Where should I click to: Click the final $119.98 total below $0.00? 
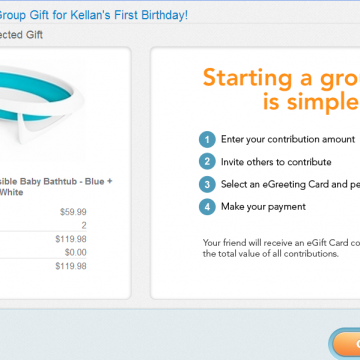pyautogui.click(x=71, y=266)
